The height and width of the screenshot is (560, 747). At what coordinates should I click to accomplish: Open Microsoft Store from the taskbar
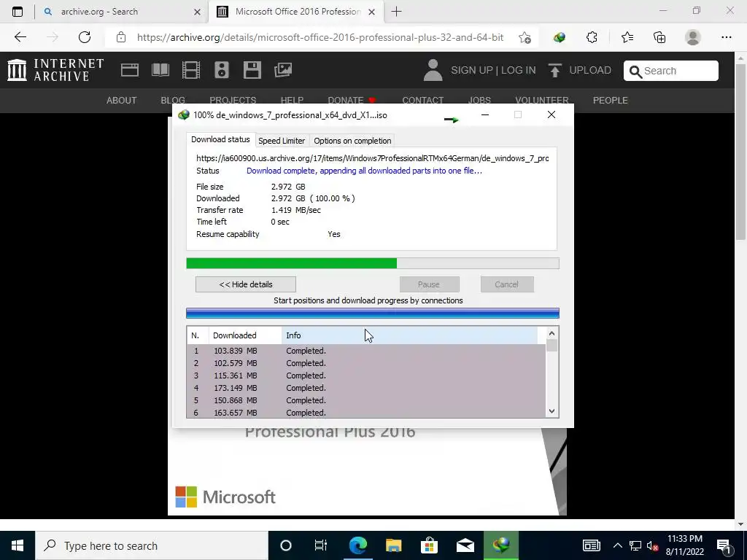(429, 545)
